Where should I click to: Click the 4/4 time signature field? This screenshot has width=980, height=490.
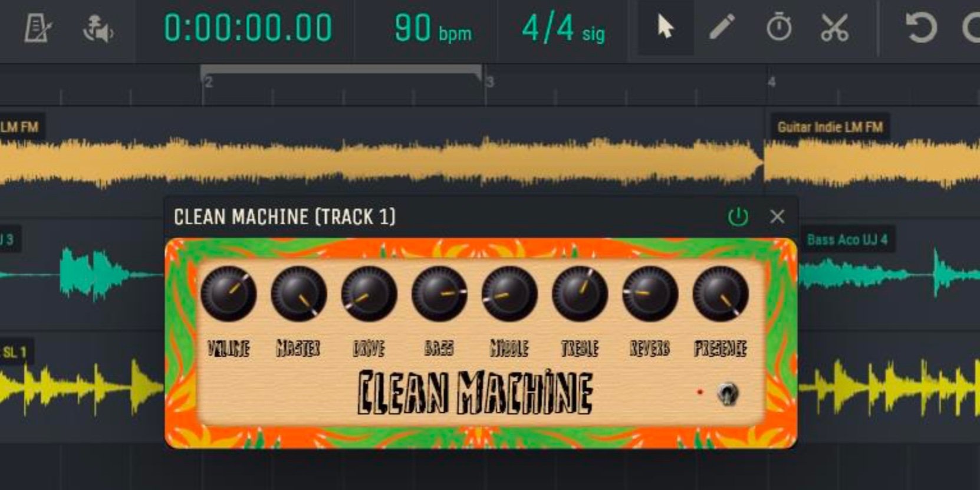(x=563, y=28)
